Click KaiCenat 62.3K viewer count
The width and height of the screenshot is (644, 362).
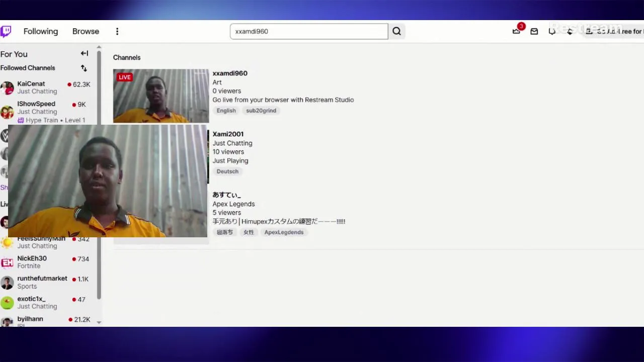pyautogui.click(x=79, y=84)
